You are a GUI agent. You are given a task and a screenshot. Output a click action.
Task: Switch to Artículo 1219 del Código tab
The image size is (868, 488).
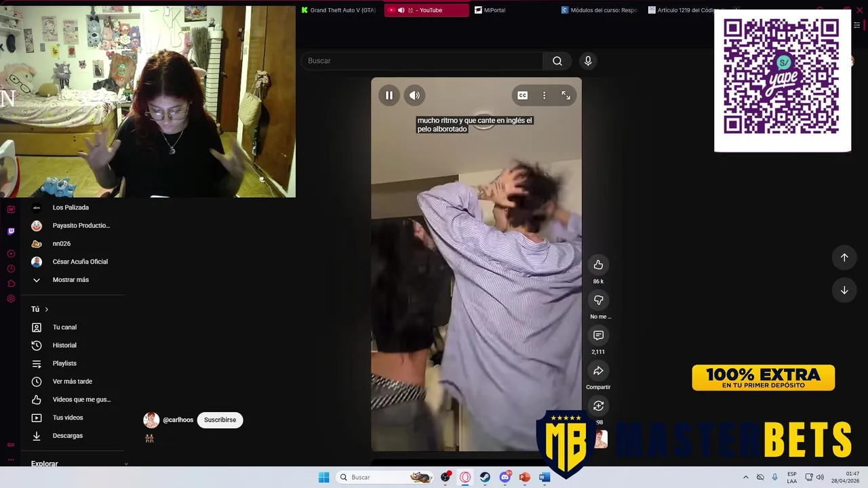pos(686,10)
